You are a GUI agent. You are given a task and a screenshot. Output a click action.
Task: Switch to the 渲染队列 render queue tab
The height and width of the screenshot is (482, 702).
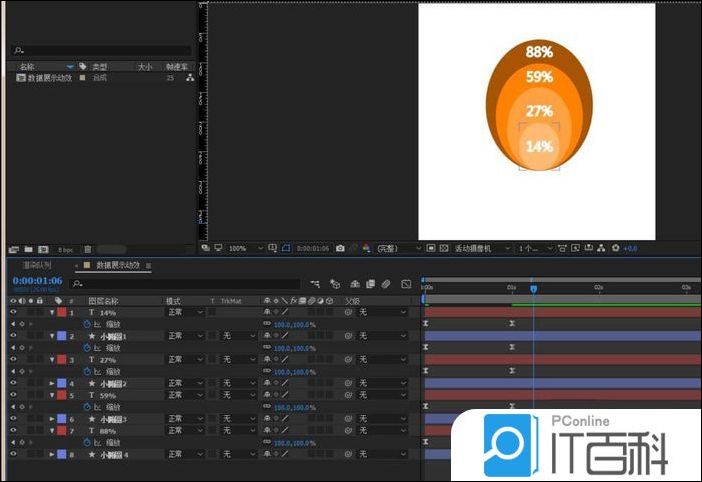pyautogui.click(x=37, y=265)
